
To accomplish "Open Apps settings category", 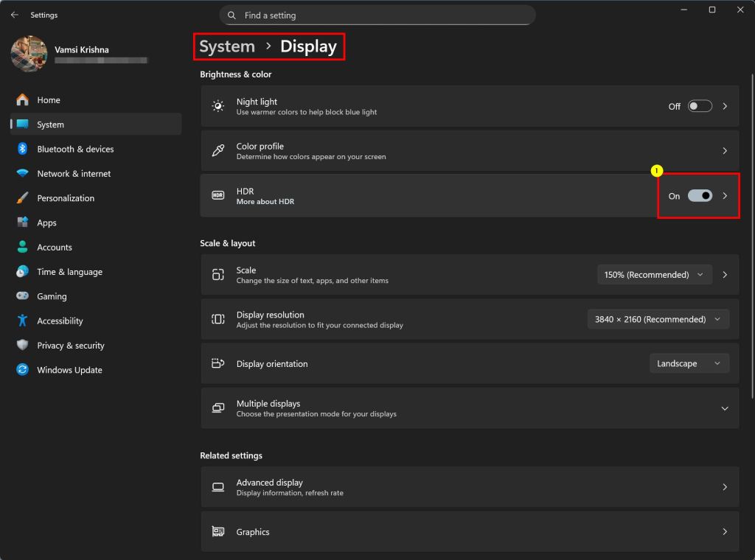I will click(x=96, y=223).
